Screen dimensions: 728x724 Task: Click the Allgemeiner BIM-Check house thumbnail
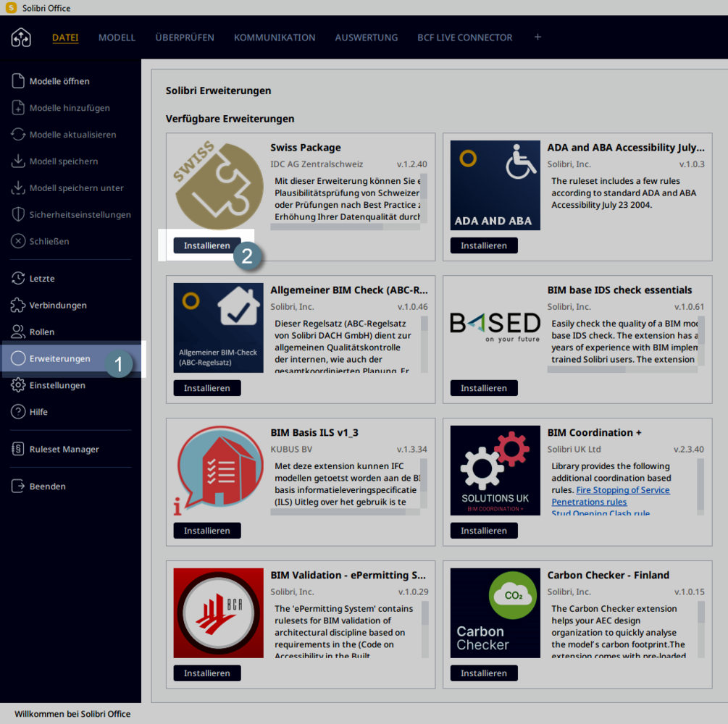pos(218,328)
